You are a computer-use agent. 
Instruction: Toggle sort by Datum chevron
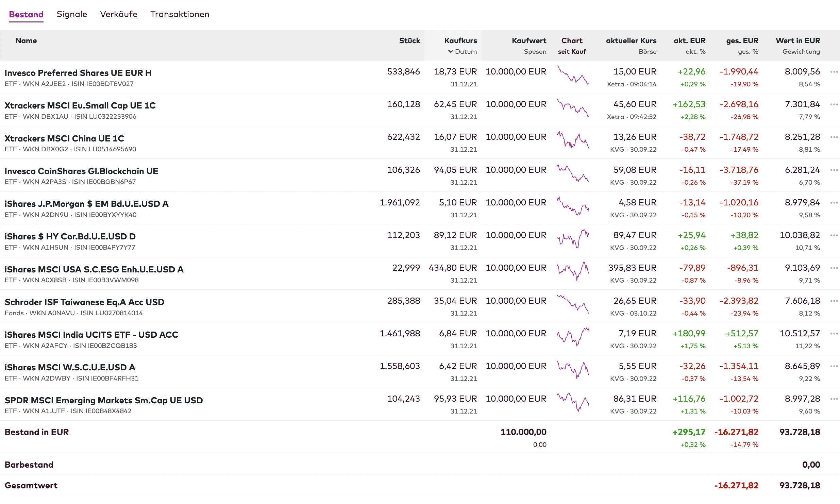tap(451, 51)
